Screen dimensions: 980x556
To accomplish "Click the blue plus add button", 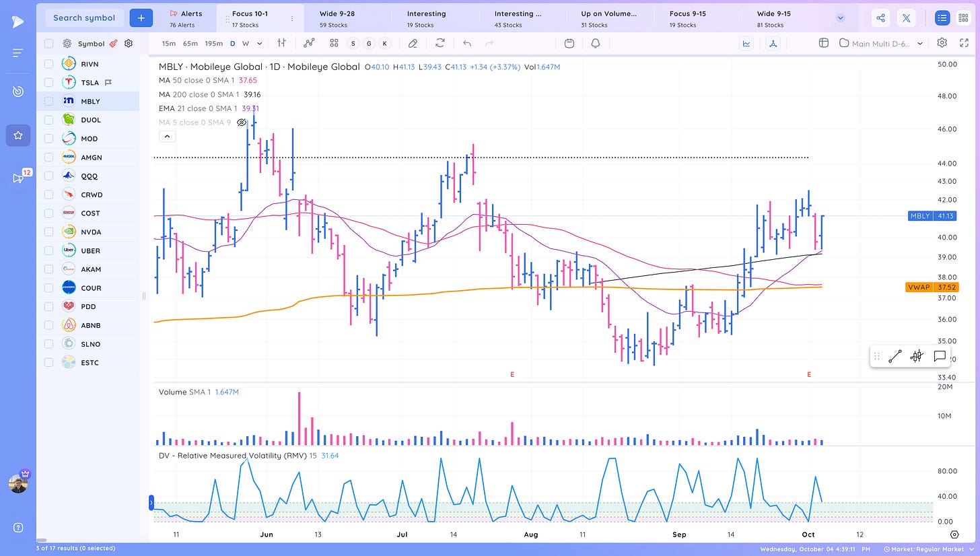I will click(x=141, y=18).
